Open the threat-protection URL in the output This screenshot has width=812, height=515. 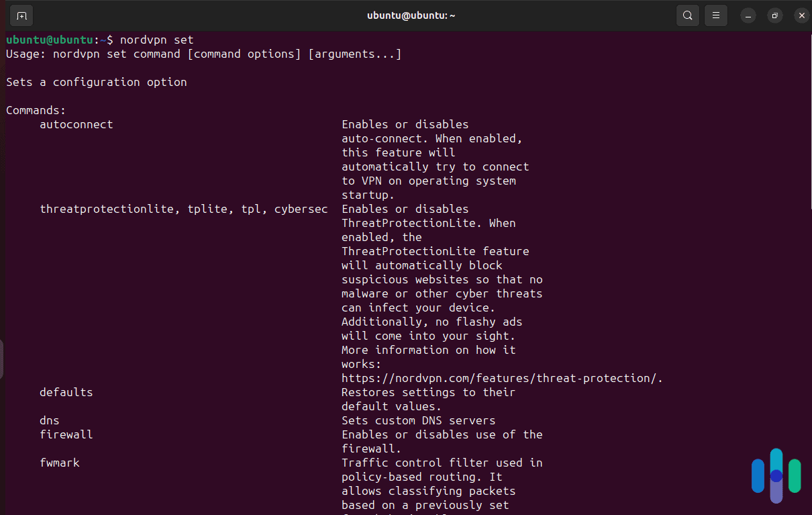pos(500,378)
